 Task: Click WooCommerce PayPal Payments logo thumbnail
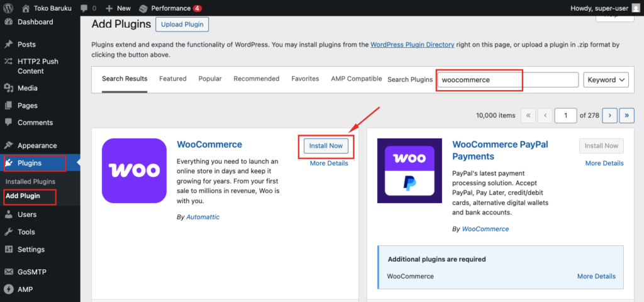(x=409, y=171)
